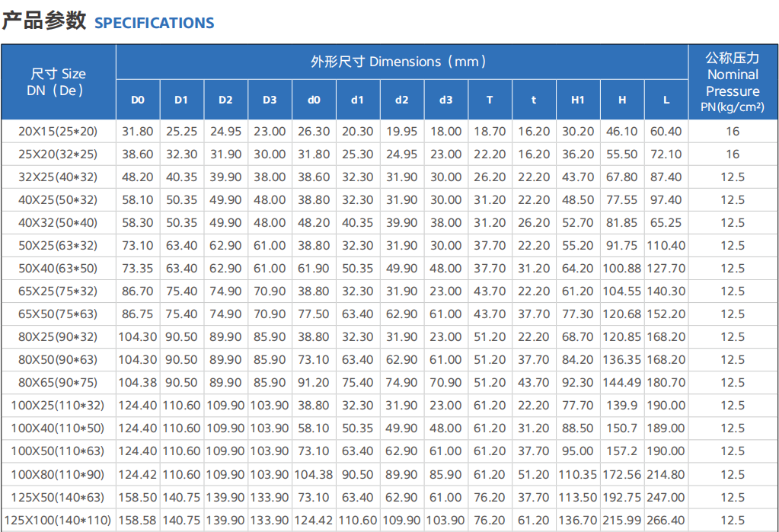Click the 157.2 H value
The image size is (779, 532).
pyautogui.click(x=622, y=451)
